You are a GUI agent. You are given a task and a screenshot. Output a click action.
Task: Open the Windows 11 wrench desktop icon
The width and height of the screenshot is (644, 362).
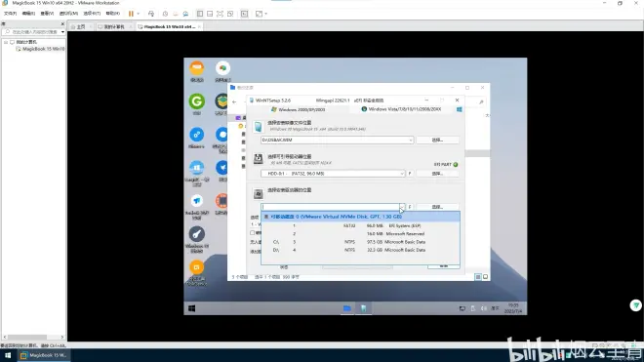coord(197,234)
